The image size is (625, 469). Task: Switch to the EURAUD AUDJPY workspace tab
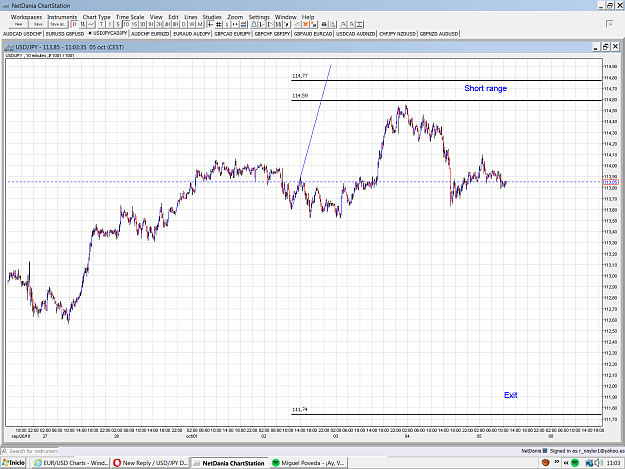(192, 34)
